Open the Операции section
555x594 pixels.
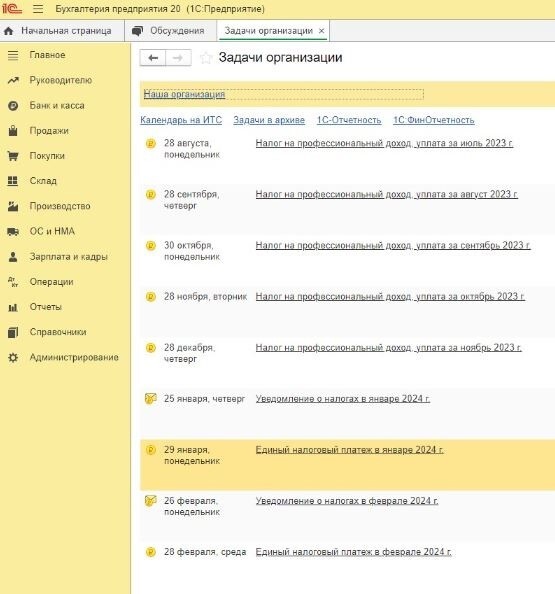click(x=52, y=282)
